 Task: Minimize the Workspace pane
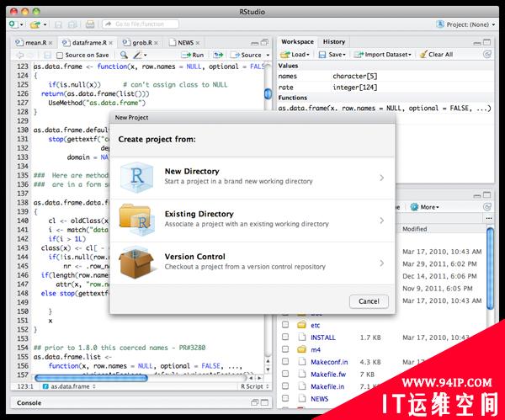[x=477, y=43]
